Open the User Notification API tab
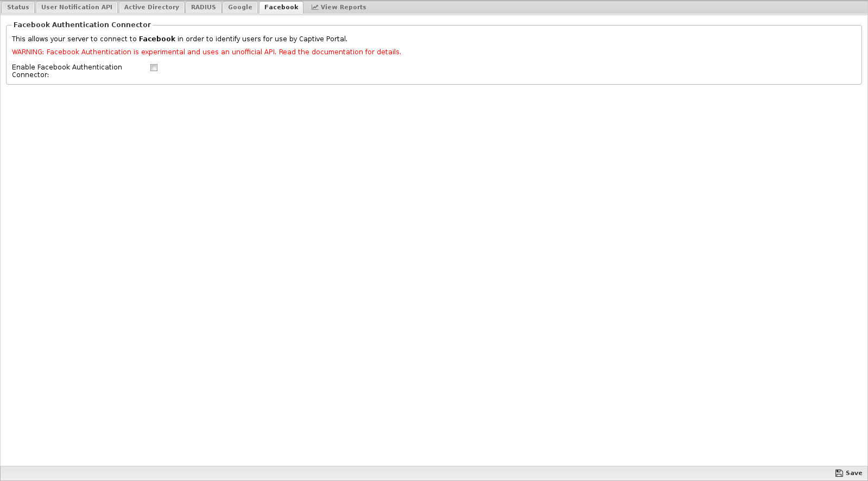This screenshot has width=868, height=481. click(x=77, y=7)
